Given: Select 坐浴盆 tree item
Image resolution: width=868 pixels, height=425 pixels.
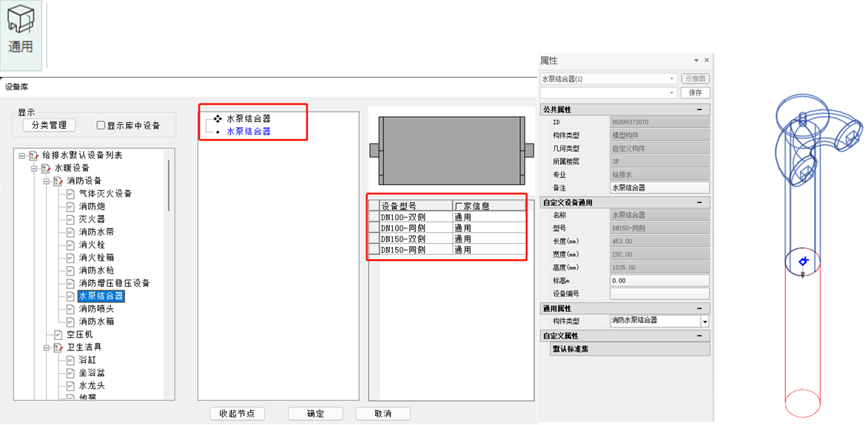Looking at the screenshot, I should (92, 373).
